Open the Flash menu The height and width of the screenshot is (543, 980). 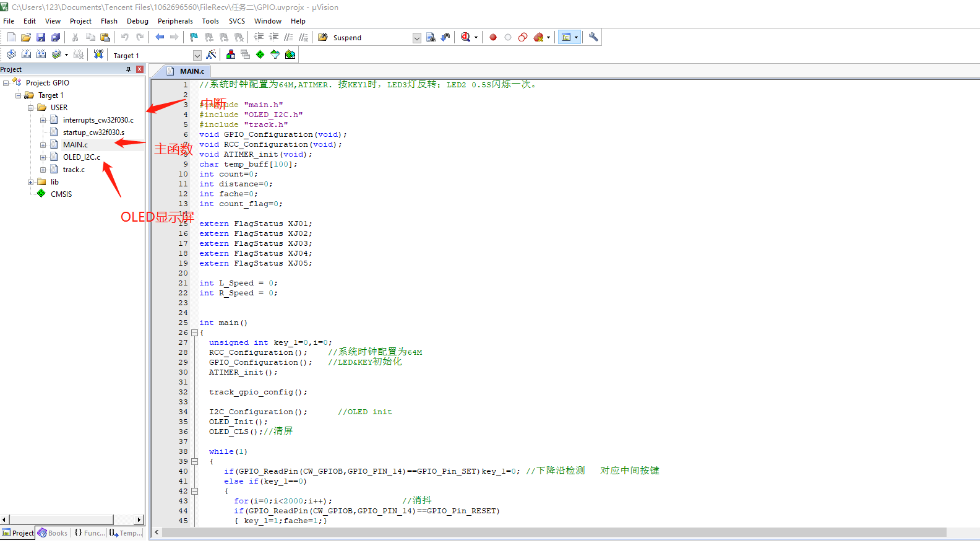(109, 21)
